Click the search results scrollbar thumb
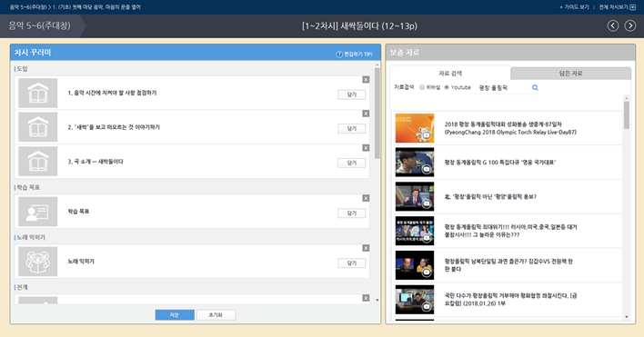This screenshot has height=337, width=644. coord(627,114)
